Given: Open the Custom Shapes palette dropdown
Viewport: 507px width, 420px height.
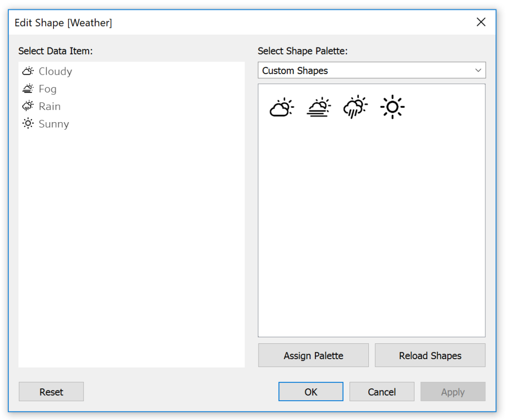Looking at the screenshot, I should tap(371, 70).
